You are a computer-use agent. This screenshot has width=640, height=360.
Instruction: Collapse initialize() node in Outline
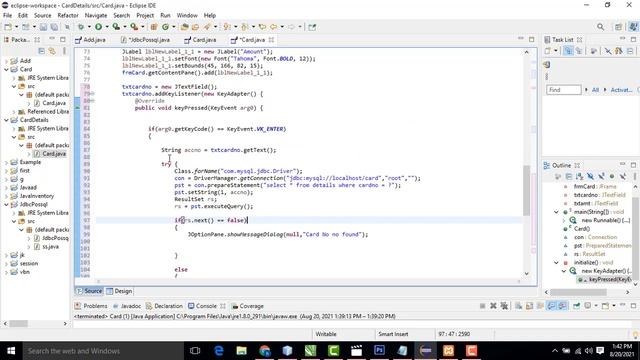pos(556,262)
